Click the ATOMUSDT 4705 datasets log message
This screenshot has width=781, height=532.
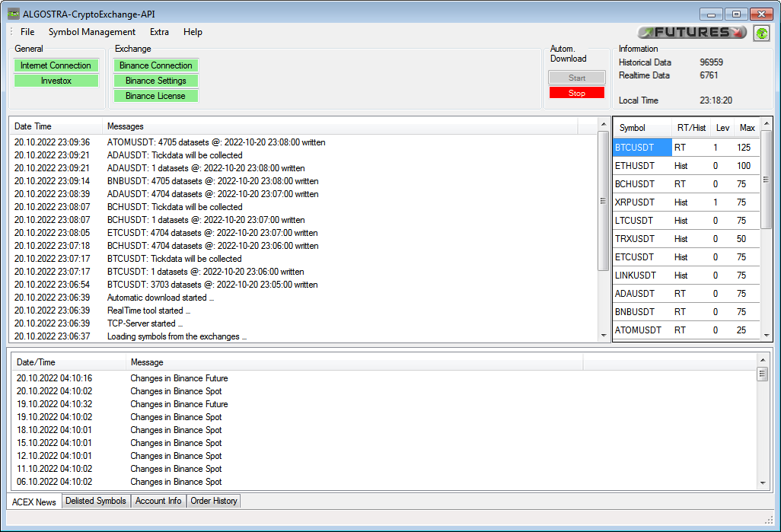click(x=216, y=142)
